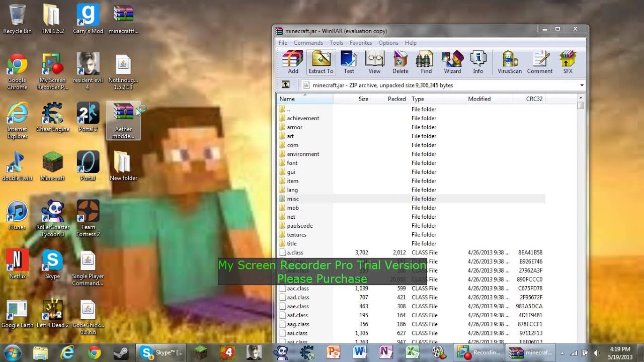This screenshot has width=644, height=362.
Task: Open the Options menu
Action: click(388, 43)
